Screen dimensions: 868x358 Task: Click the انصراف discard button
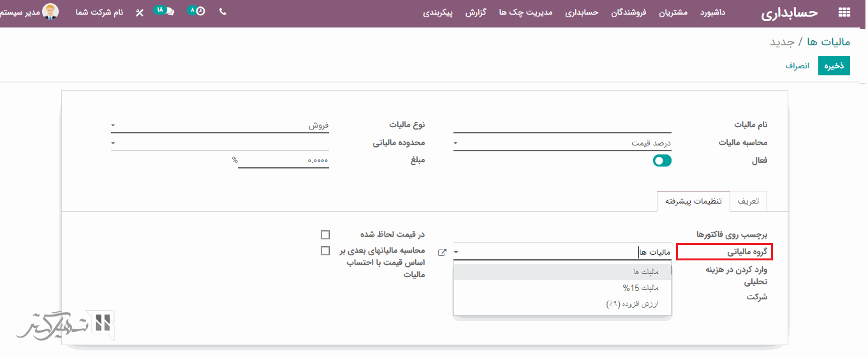(x=797, y=66)
